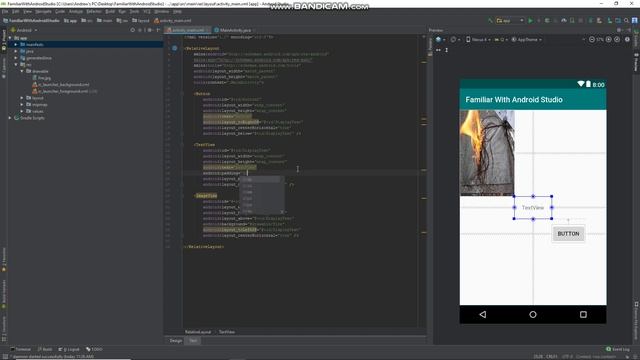Open the API level dropdown in Preview
The width and height of the screenshot is (640, 360).
(x=501, y=40)
